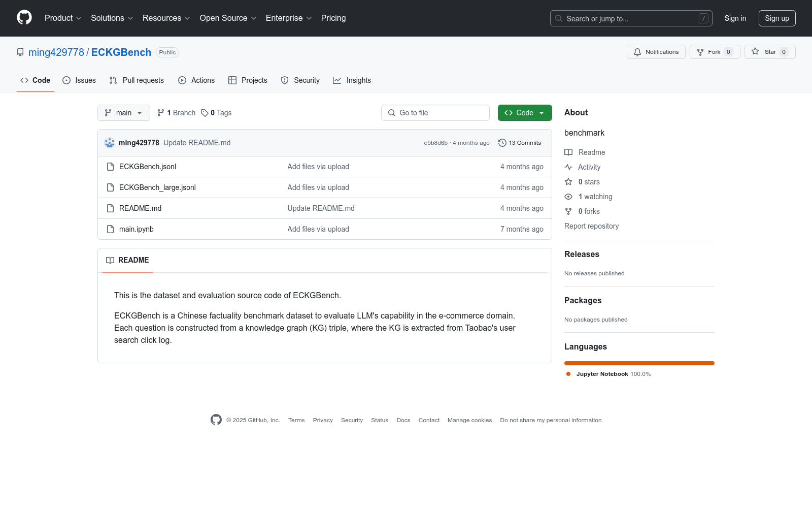Click the Packages heading

pos(583,301)
